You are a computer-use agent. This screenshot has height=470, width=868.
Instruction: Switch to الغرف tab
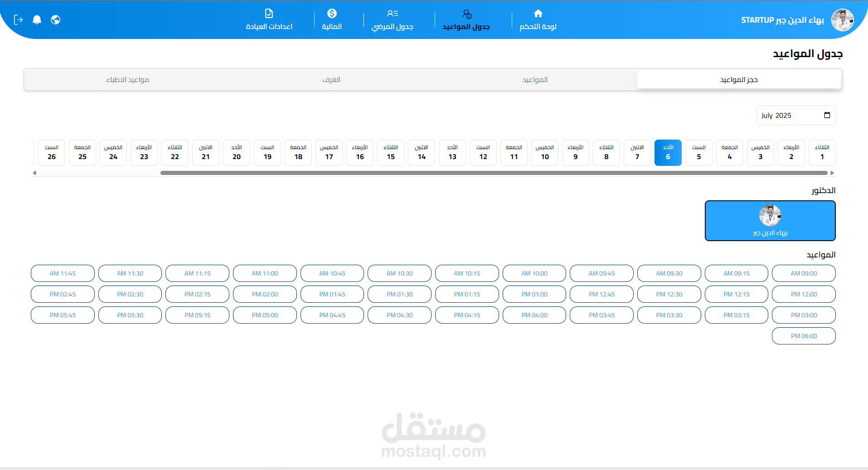pos(331,80)
